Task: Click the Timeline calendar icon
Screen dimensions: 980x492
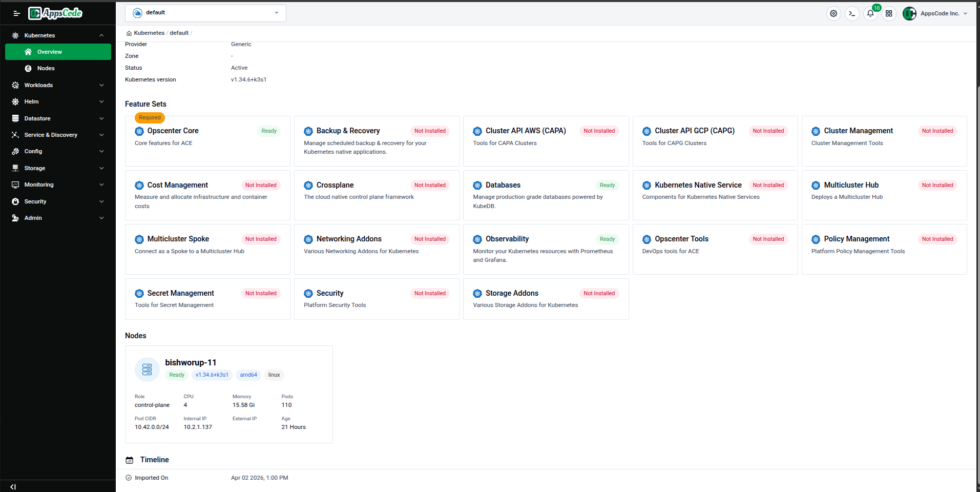Action: coord(129,460)
